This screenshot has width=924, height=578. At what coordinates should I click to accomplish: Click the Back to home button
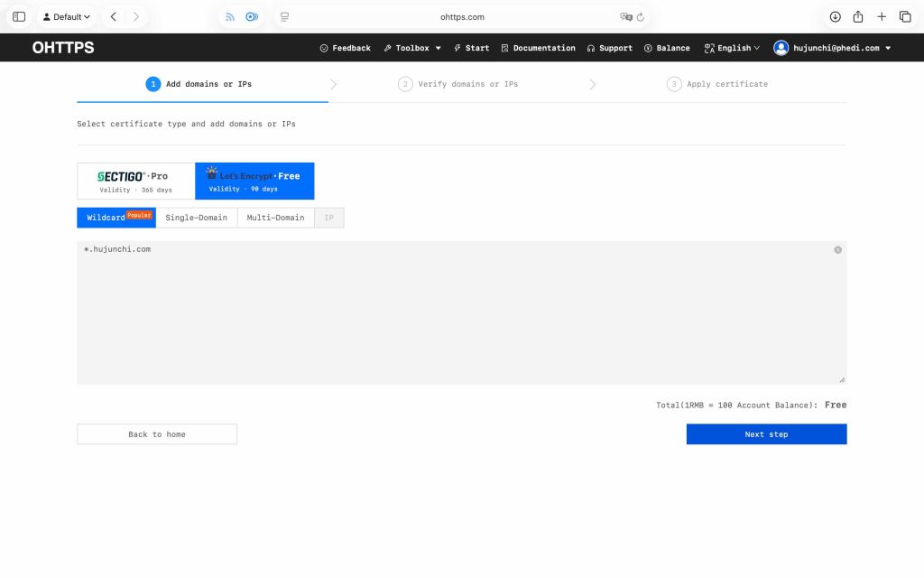click(x=157, y=434)
